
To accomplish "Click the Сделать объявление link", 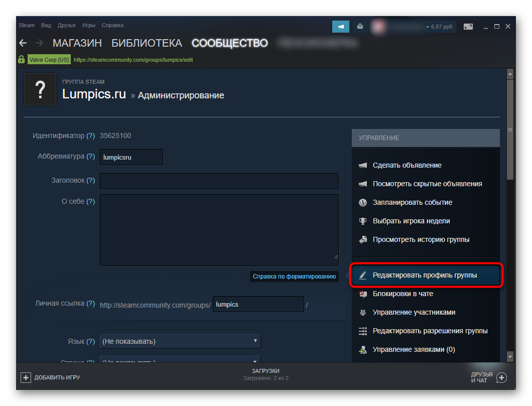I will pyautogui.click(x=407, y=165).
